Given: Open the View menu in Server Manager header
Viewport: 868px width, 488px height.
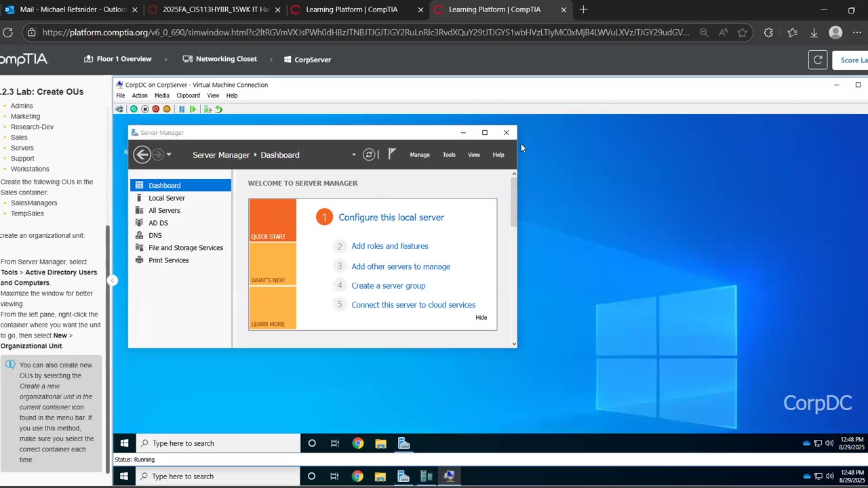Looking at the screenshot, I should click(474, 155).
